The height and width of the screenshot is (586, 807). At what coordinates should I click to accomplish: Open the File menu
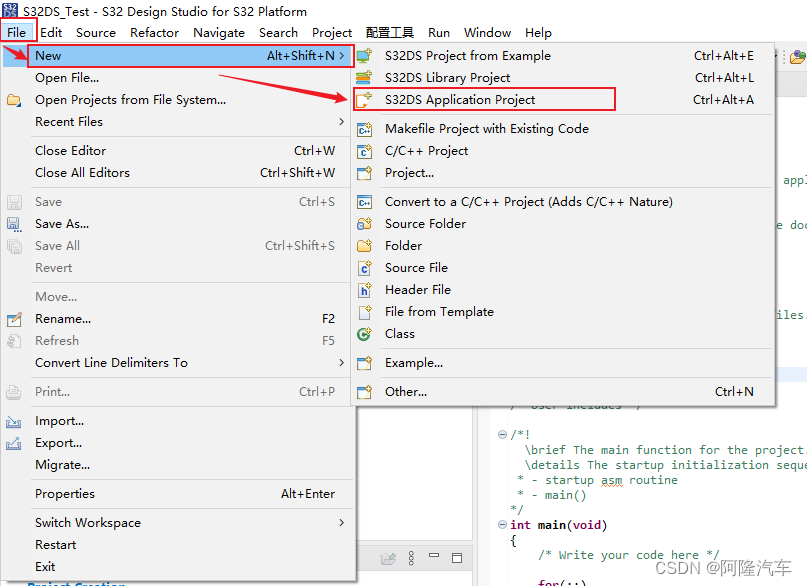(x=16, y=32)
